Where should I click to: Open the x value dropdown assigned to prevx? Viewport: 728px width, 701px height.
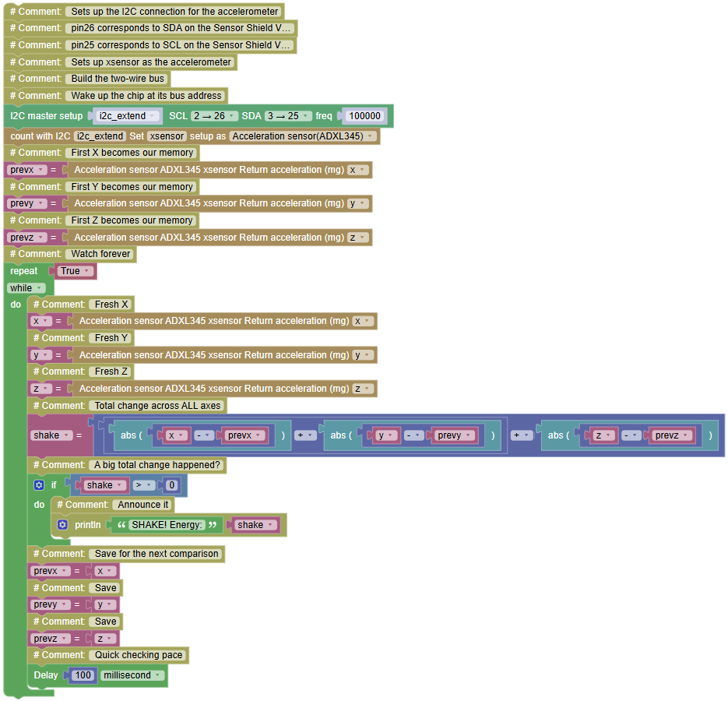pos(105,572)
